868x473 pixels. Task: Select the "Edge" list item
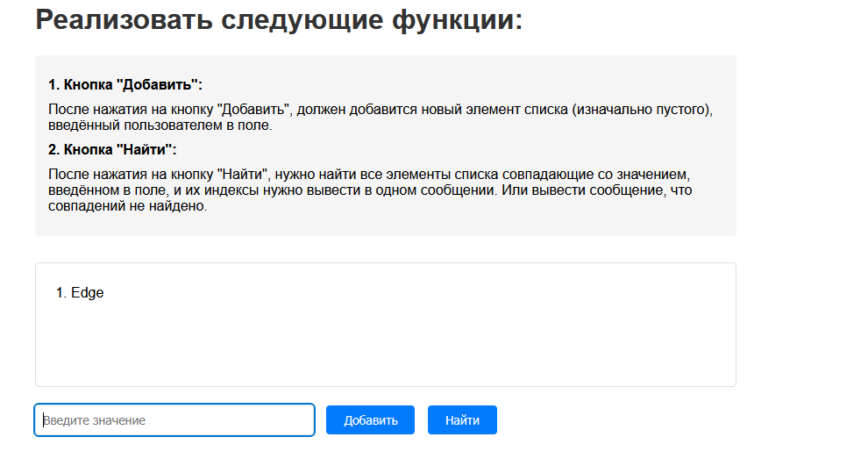pyautogui.click(x=88, y=293)
